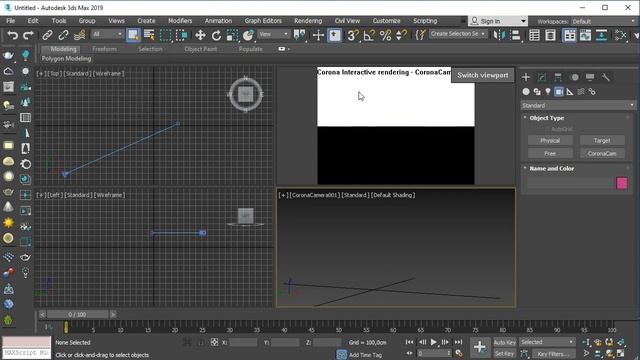
Task: Toggle the Spinner Snap button
Action: [x=402, y=36]
